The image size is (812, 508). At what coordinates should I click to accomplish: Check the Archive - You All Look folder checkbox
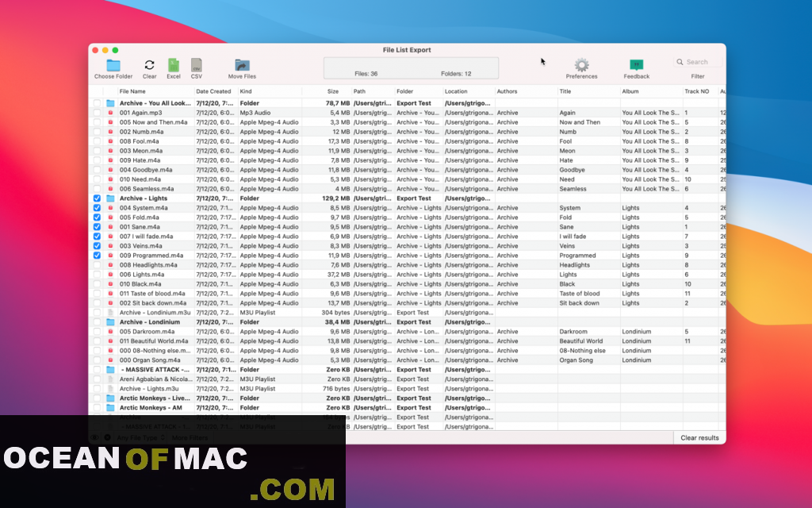(x=97, y=103)
